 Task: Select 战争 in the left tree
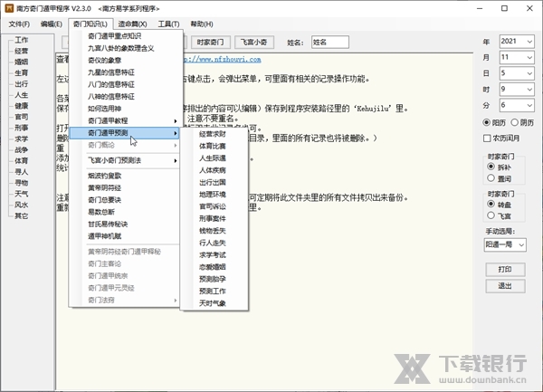point(22,150)
